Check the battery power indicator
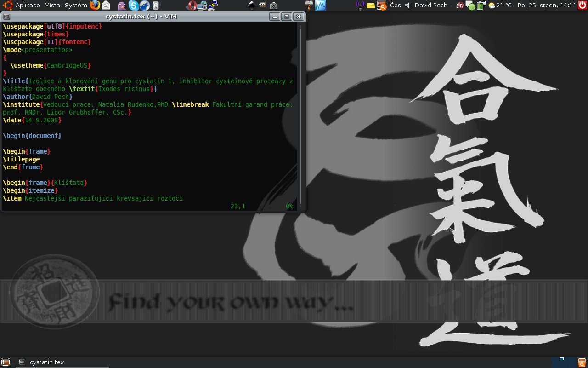 pyautogui.click(x=481, y=6)
